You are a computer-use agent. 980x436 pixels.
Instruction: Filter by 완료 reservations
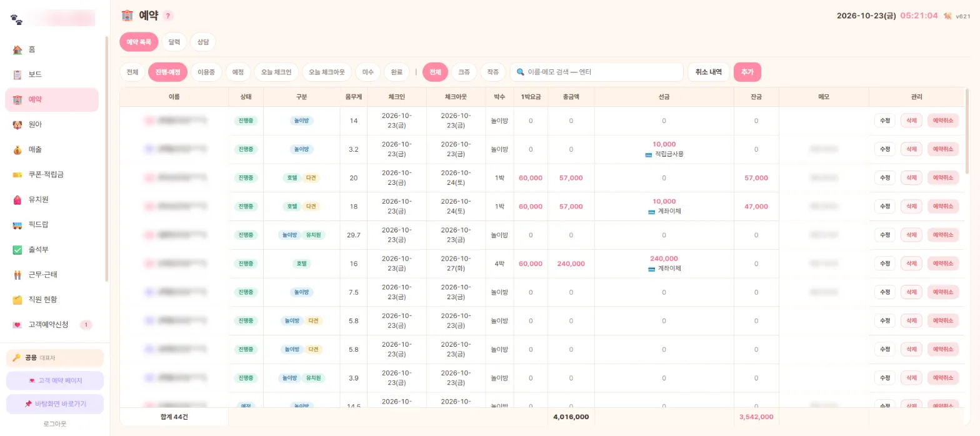click(x=397, y=72)
